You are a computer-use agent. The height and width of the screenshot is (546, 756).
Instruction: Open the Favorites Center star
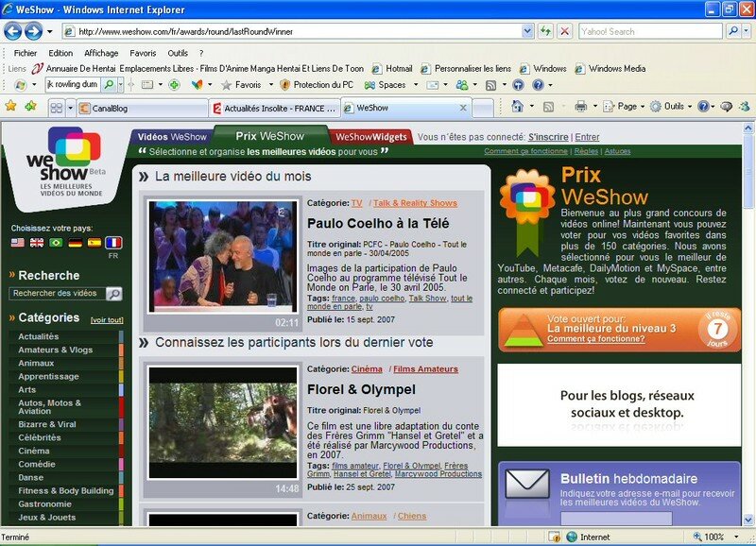[10, 106]
